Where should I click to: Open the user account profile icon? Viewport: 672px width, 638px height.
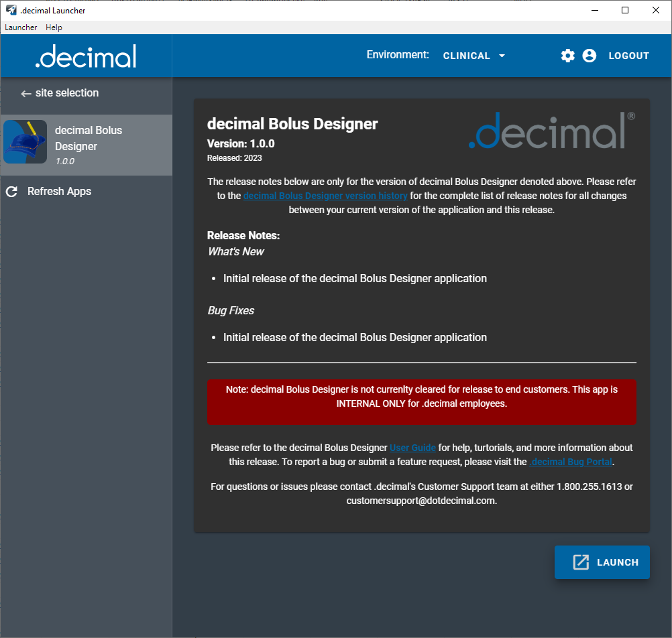point(590,56)
